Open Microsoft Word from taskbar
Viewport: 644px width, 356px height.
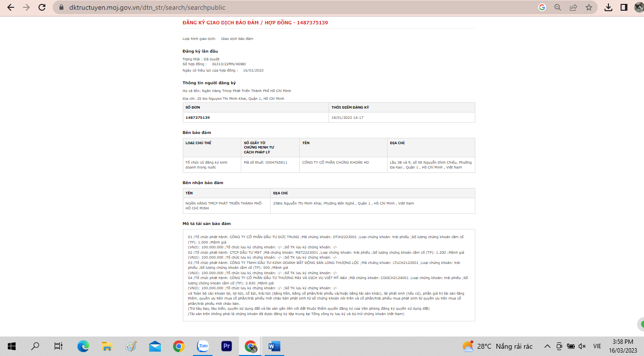click(274, 346)
